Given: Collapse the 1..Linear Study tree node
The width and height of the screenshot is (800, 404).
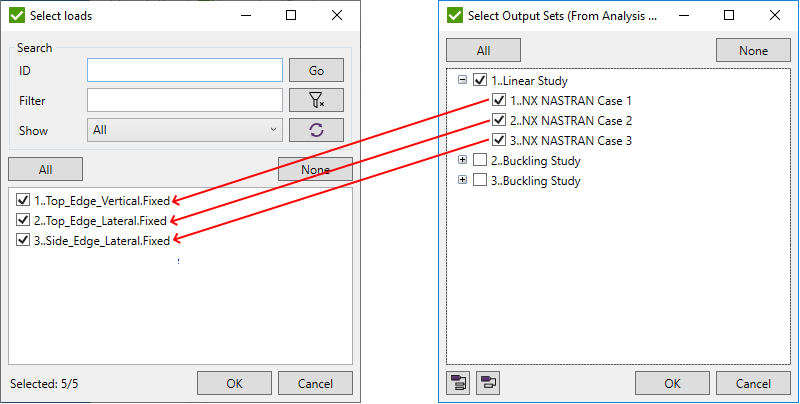Looking at the screenshot, I should [462, 81].
